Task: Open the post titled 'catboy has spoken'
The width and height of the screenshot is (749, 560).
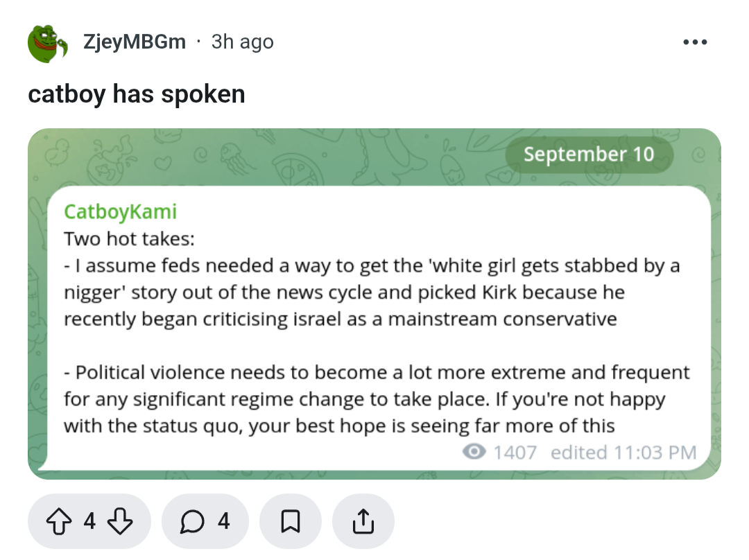Action: coord(137,94)
